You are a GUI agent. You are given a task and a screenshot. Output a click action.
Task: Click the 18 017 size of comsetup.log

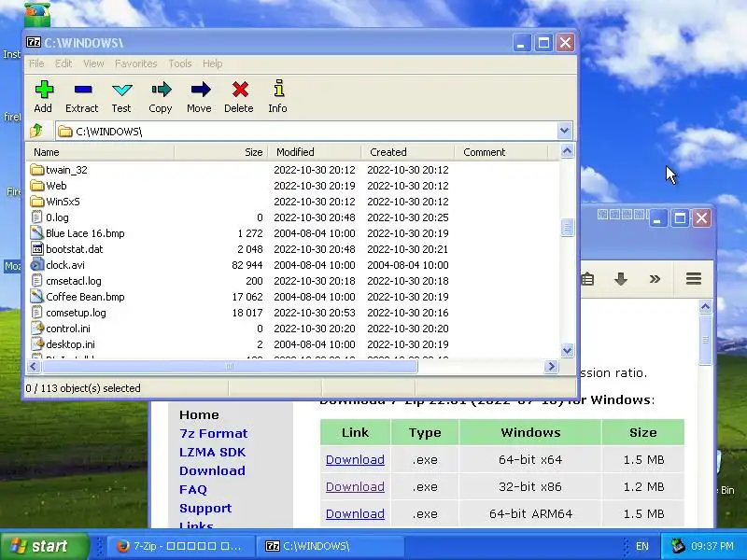pyautogui.click(x=247, y=313)
